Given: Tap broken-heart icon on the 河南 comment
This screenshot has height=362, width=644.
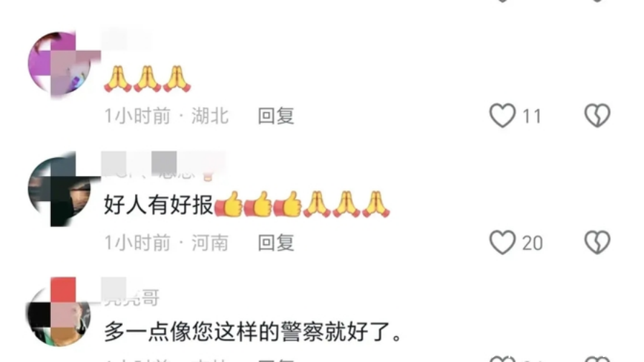Looking at the screenshot, I should 597,242.
